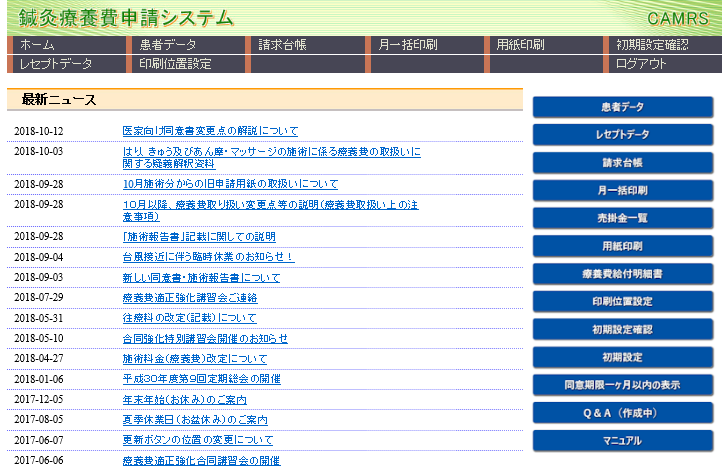Click the date 2018-09-04

pos(39,257)
